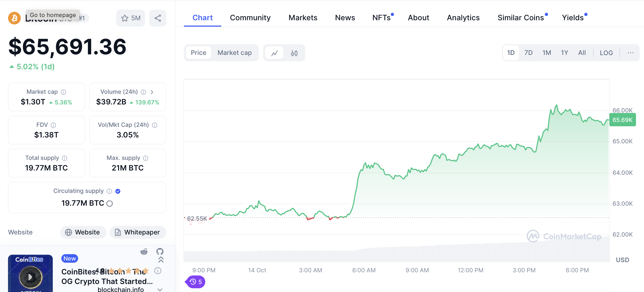This screenshot has width=644, height=292.
Task: Switch to the Analytics tab
Action: [x=463, y=18]
